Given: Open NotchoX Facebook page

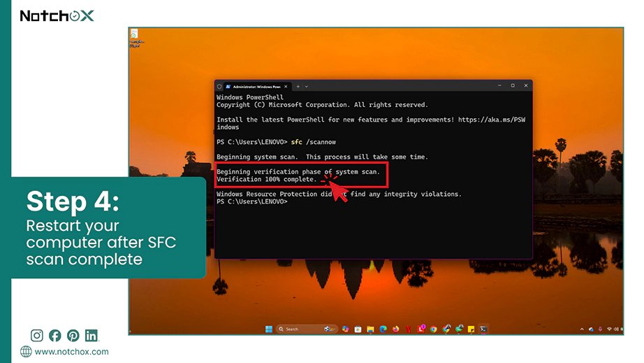Looking at the screenshot, I should (x=54, y=336).
